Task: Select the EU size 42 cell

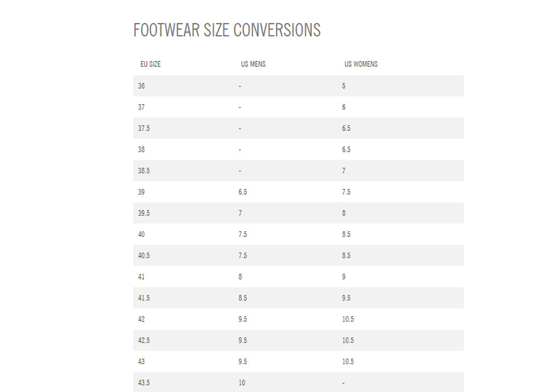Action: coord(142,319)
